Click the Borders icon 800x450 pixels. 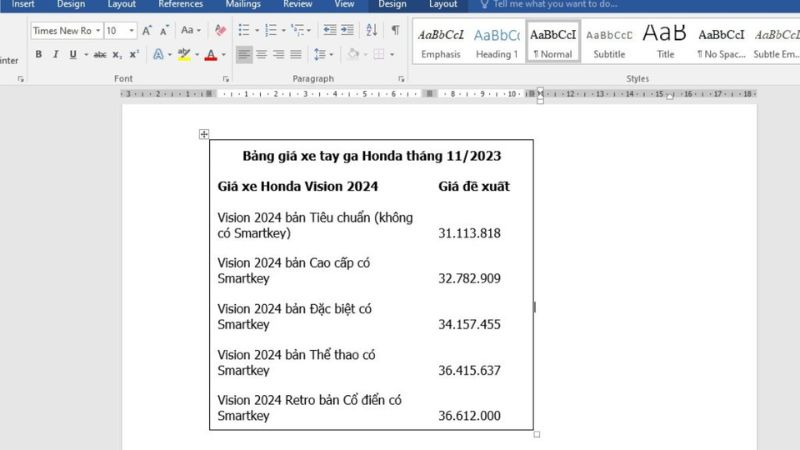point(379,54)
